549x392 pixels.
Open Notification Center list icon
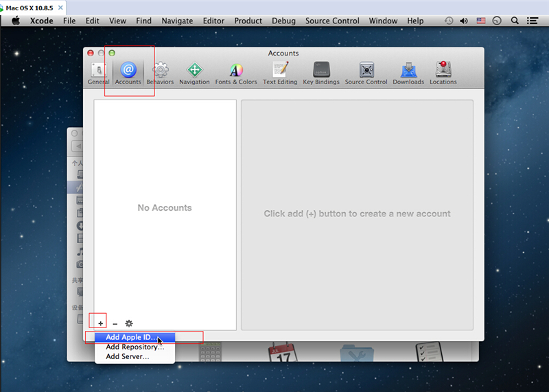pos(533,21)
